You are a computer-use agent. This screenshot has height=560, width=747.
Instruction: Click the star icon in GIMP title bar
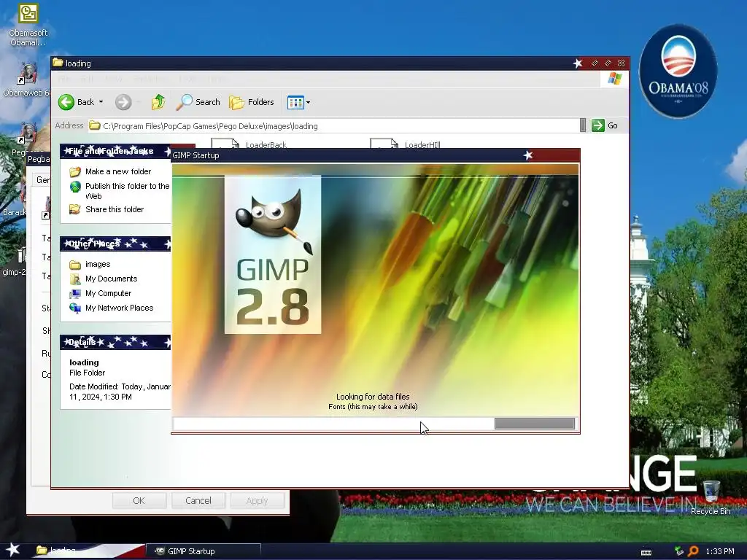(x=528, y=155)
